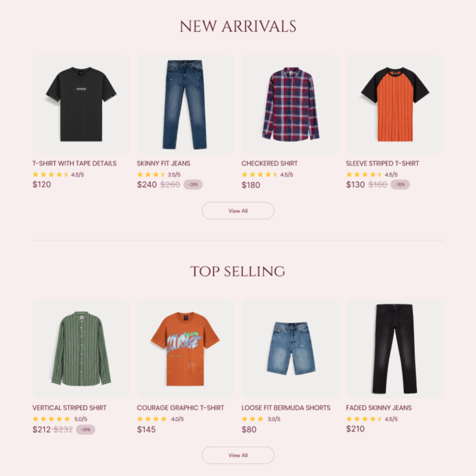The width and height of the screenshot is (476, 476).
Task: Open the Skinny Fit Jeans title link
Action: click(164, 163)
